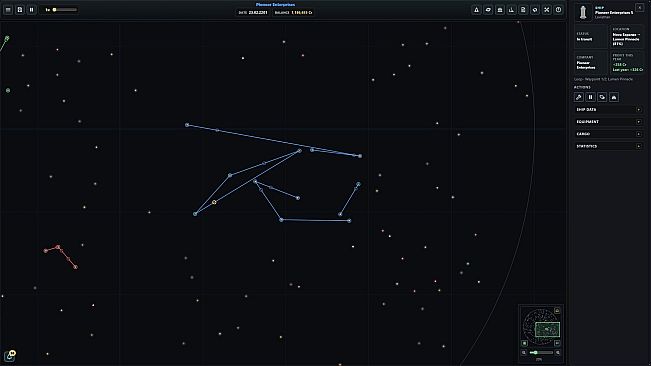
Task: Select the yellow highlighted ship marker on map
Action: coord(214,202)
